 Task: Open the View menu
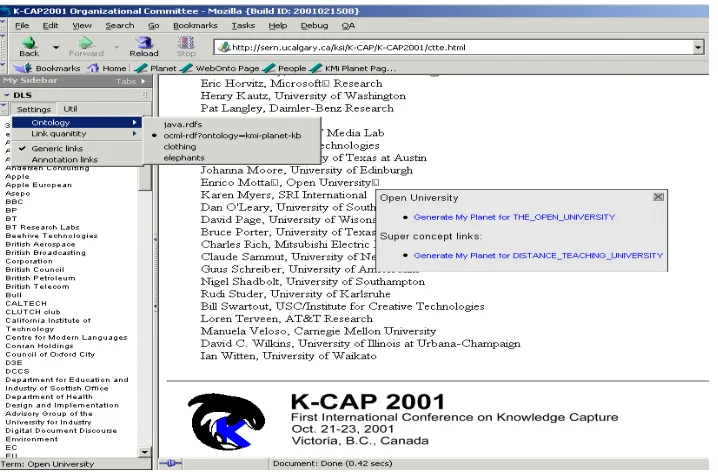(x=82, y=26)
